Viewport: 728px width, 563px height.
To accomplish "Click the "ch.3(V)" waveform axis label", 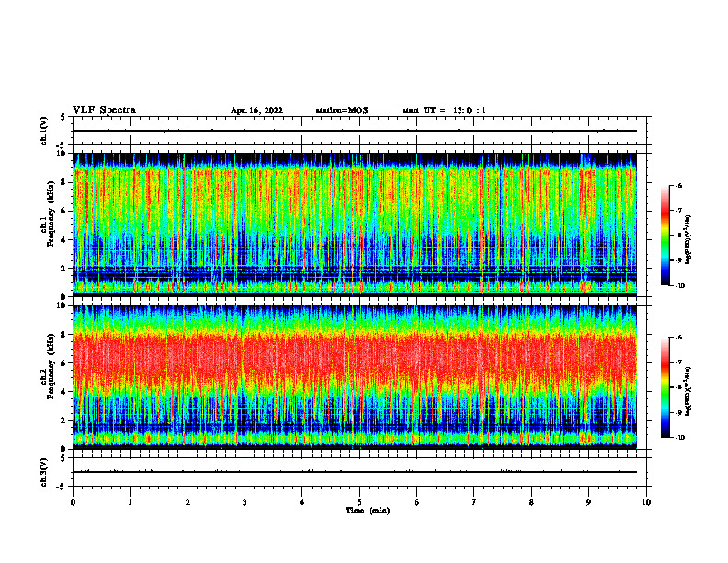I will 44,473.
